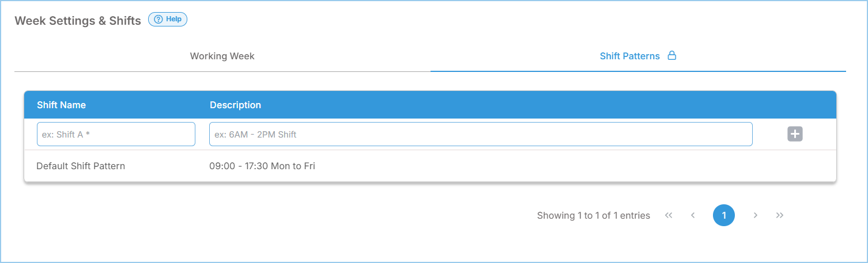The height and width of the screenshot is (263, 868).
Task: Switch to the Working Week tab
Action: click(x=222, y=56)
